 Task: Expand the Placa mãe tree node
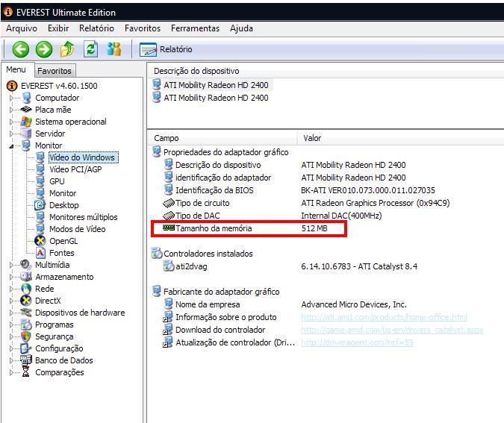11,110
